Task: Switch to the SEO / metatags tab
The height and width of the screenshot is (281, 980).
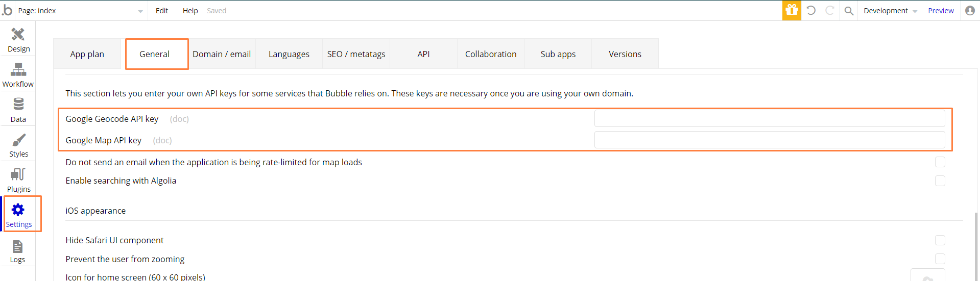Action: tap(356, 54)
